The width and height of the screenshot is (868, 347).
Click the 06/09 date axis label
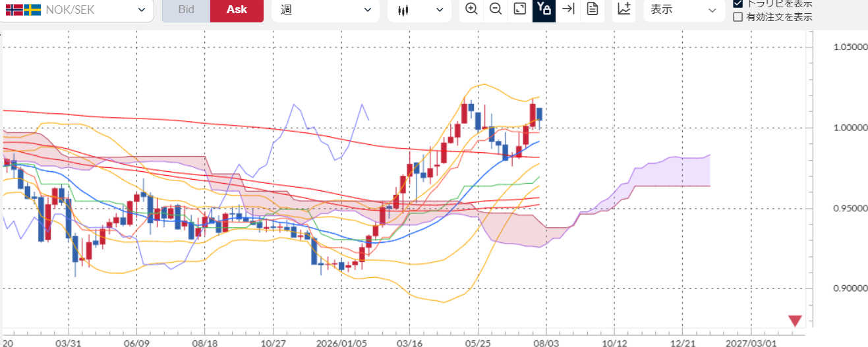click(x=136, y=343)
